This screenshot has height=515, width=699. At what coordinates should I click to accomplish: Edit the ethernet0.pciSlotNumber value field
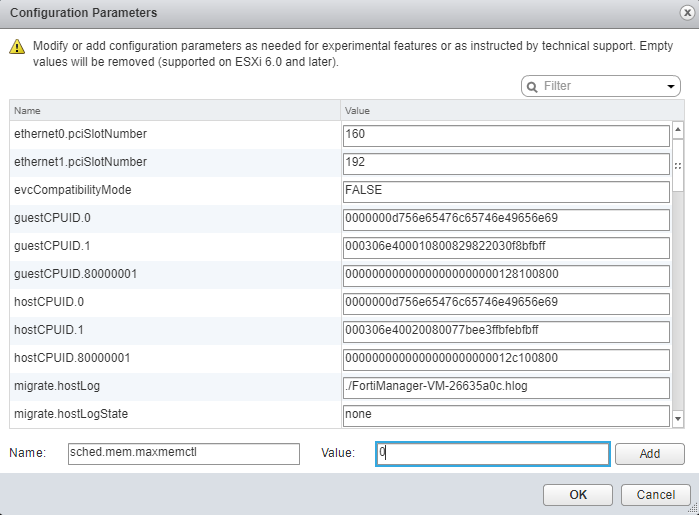pyautogui.click(x=505, y=134)
